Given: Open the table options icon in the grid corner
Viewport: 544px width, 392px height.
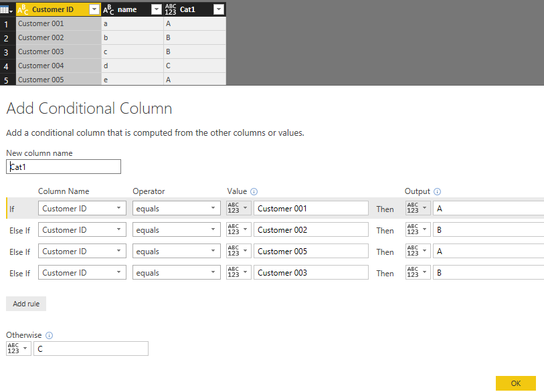Looking at the screenshot, I should [6, 10].
